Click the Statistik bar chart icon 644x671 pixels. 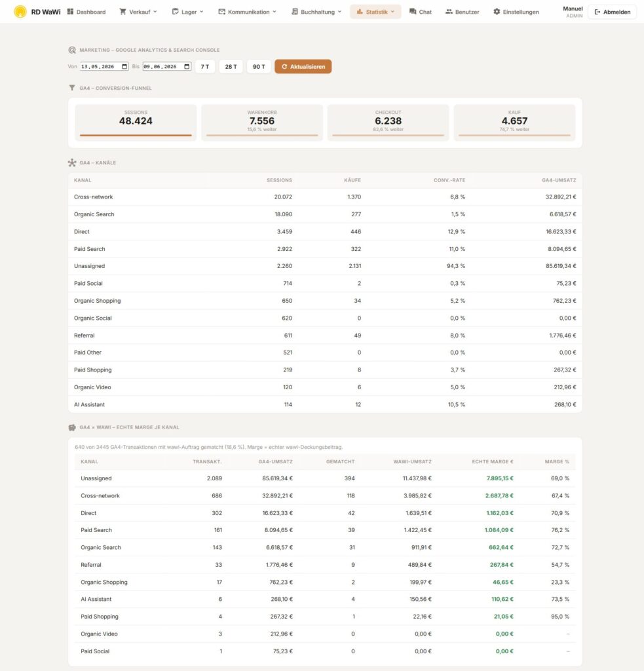click(360, 12)
